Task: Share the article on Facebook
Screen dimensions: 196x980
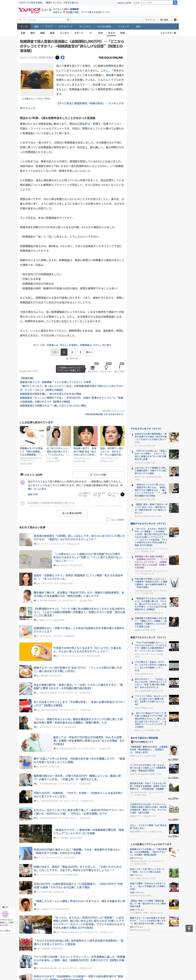Action: point(62,57)
